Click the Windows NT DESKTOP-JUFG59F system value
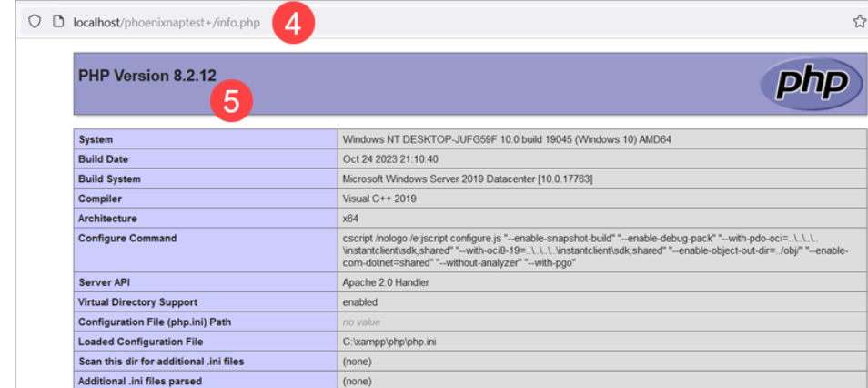The width and height of the screenshot is (868, 388). (507, 139)
